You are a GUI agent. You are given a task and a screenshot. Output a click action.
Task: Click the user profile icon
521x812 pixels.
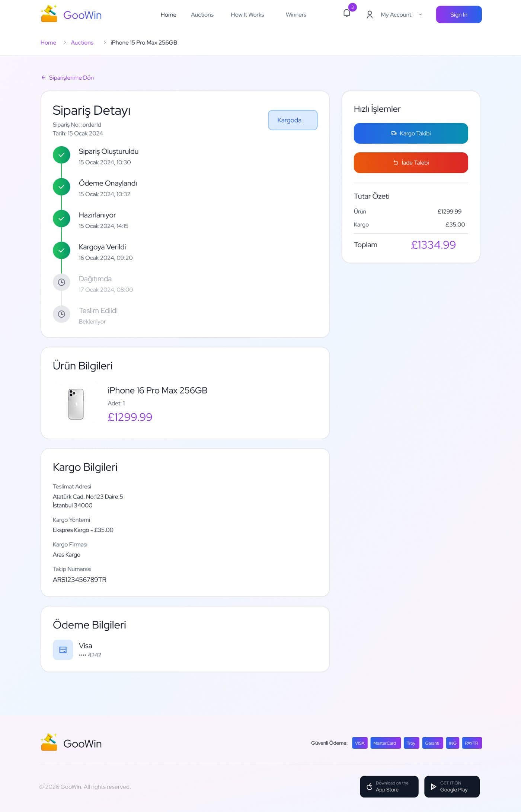pos(370,15)
